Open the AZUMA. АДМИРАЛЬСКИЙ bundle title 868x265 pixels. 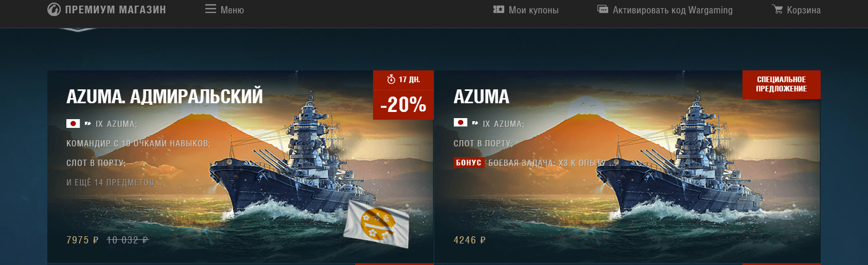165,97
